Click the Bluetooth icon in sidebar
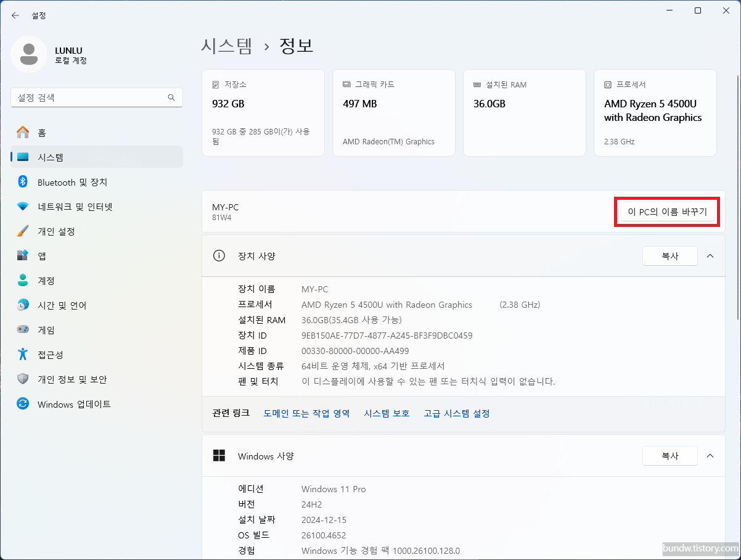 (x=23, y=182)
